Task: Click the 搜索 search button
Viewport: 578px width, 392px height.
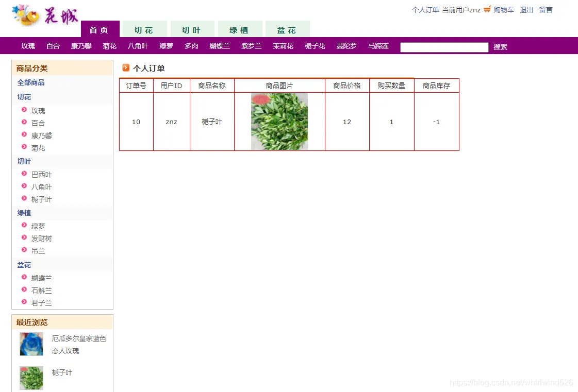Action: point(500,47)
